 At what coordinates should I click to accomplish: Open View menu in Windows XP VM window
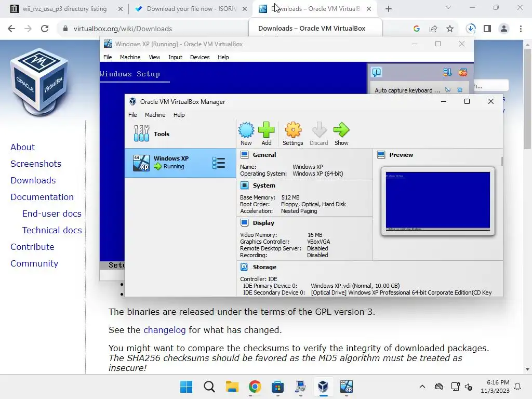point(154,57)
